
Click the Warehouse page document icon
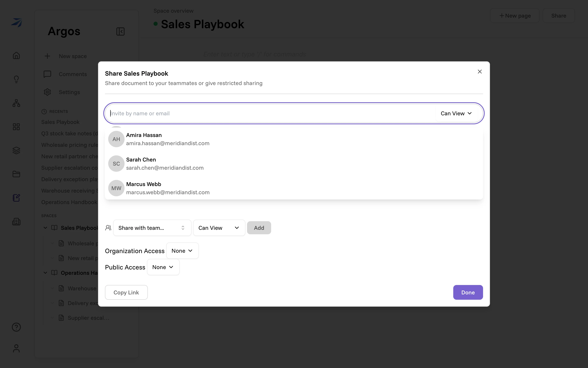pyautogui.click(x=61, y=288)
